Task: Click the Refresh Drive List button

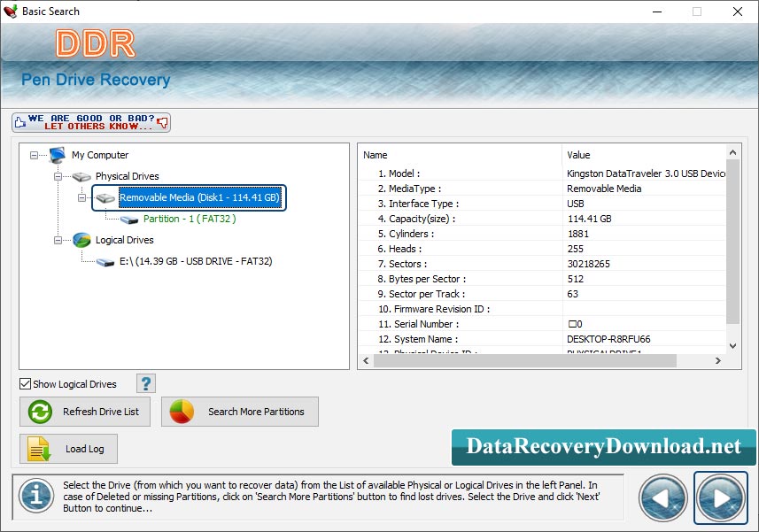Action: point(85,412)
